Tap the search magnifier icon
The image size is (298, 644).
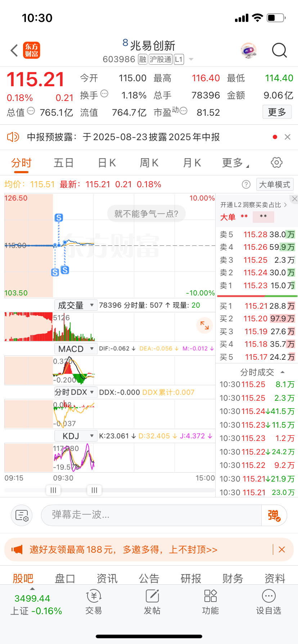279,50
